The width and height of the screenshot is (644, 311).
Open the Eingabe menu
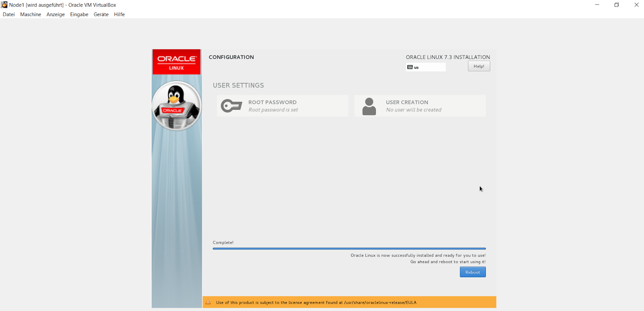79,14
